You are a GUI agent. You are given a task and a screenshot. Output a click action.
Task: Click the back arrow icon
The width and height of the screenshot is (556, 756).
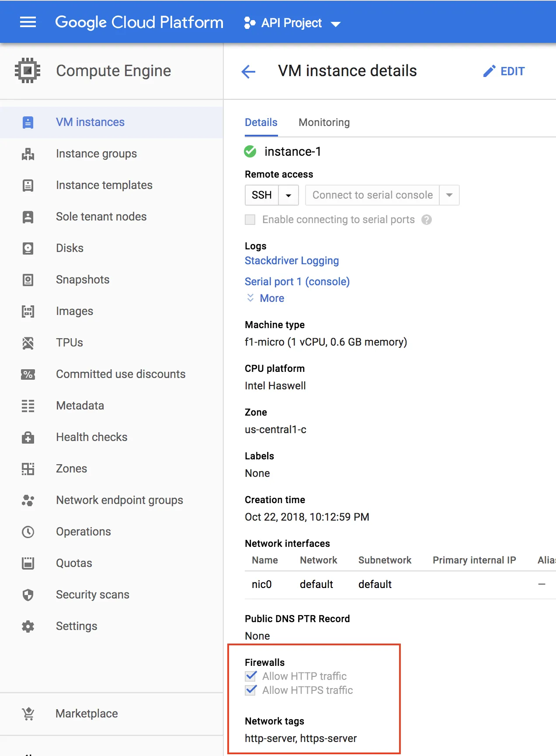coord(248,71)
